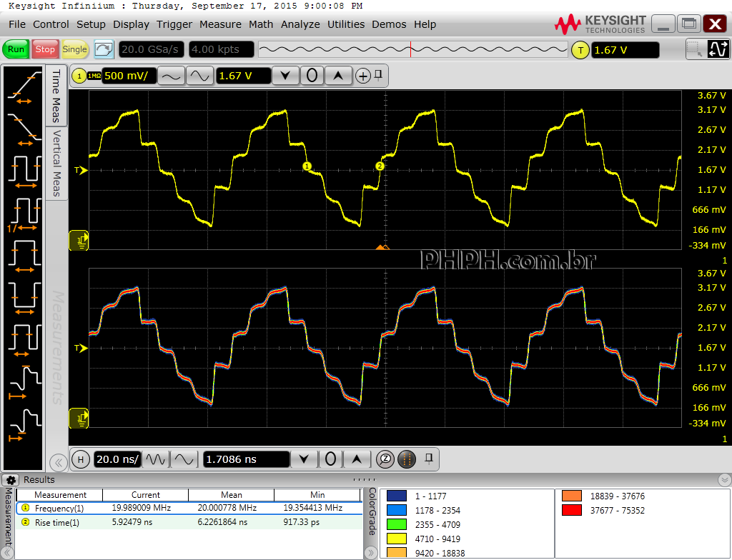
Task: Click the add channel plus icon
Action: pyautogui.click(x=363, y=76)
